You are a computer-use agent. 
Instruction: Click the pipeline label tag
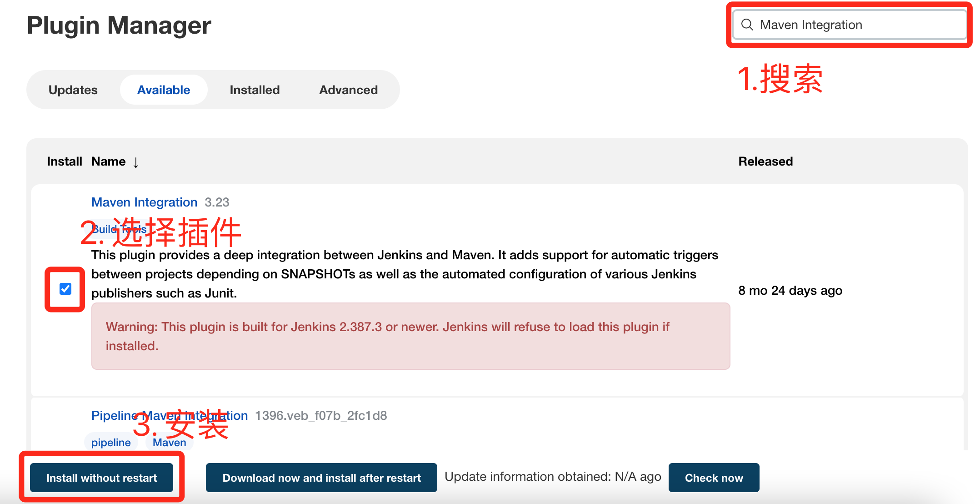pos(111,443)
